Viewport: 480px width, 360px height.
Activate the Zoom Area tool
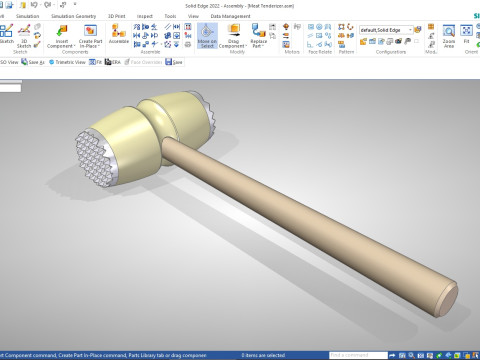[449, 36]
